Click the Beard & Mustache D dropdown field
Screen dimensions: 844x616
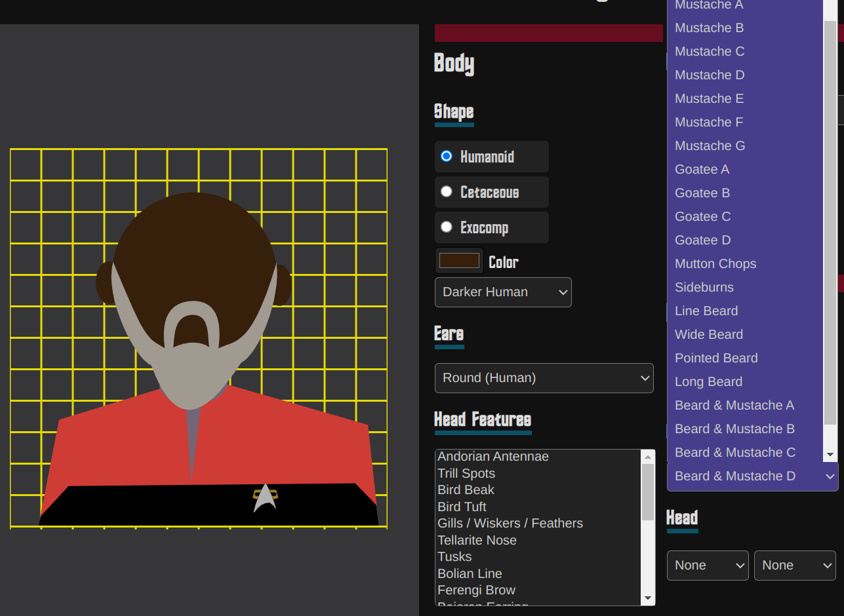click(752, 476)
